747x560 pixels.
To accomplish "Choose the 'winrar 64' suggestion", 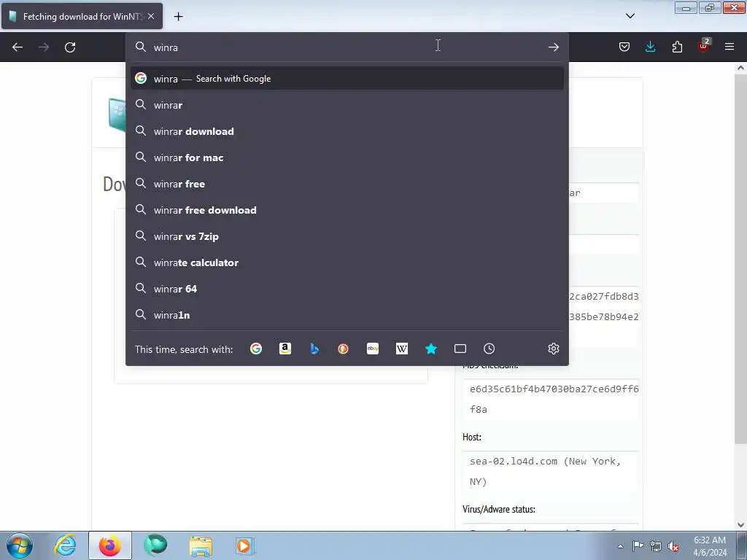I will (347, 289).
